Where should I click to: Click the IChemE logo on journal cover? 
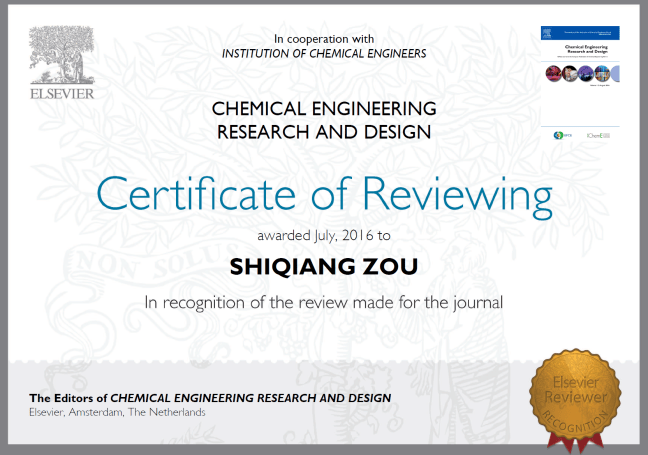click(x=596, y=134)
